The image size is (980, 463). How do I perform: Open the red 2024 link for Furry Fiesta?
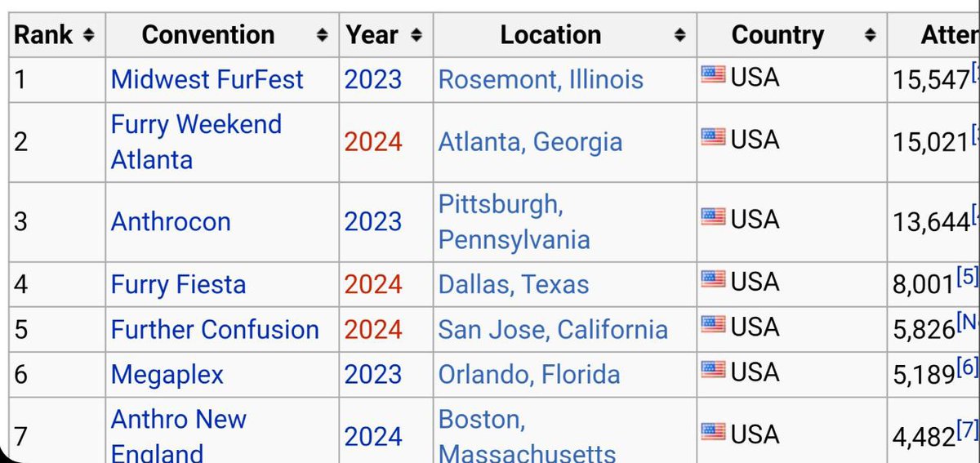[x=373, y=284]
